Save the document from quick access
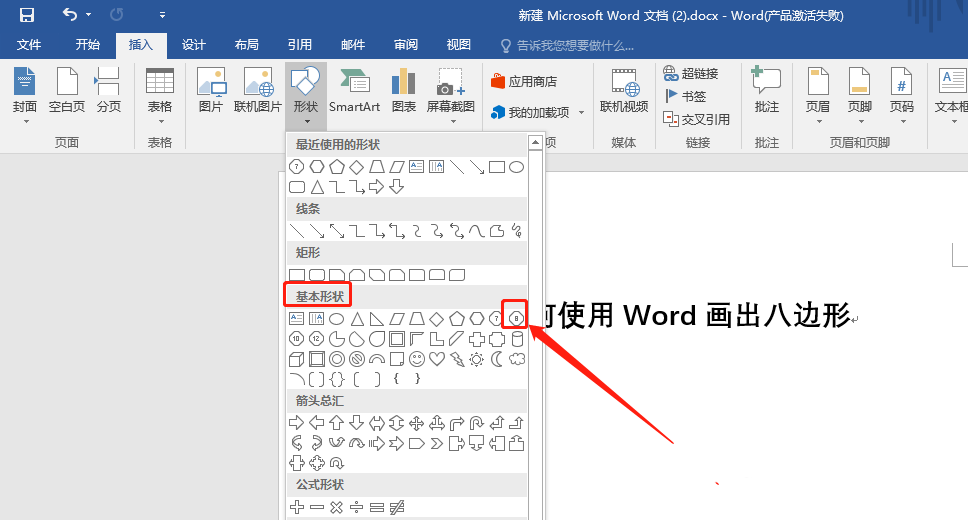 pos(27,15)
